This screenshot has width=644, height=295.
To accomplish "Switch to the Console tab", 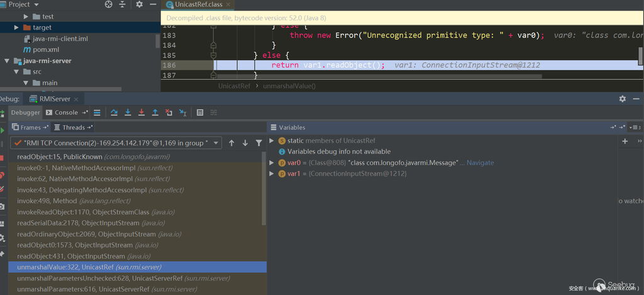I will coord(66,113).
